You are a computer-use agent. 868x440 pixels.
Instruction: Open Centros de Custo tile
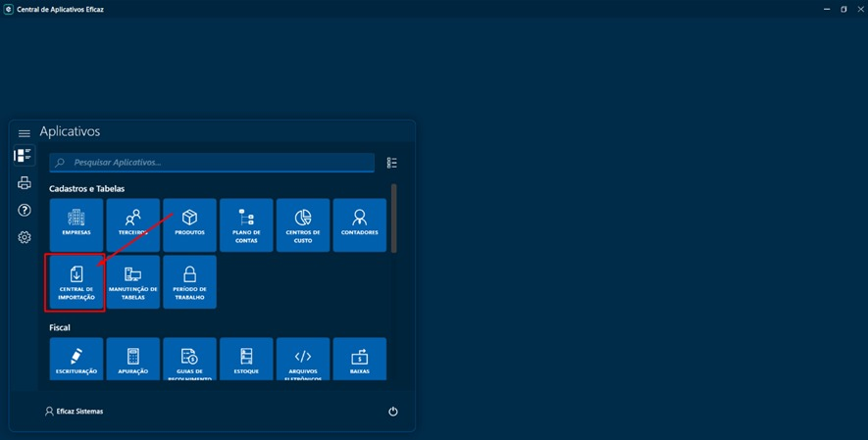tap(303, 224)
